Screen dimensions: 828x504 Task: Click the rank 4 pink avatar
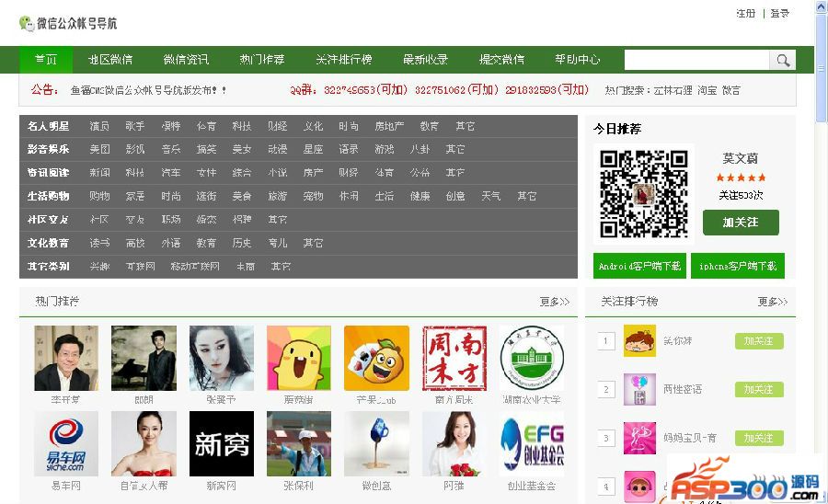coord(639,486)
